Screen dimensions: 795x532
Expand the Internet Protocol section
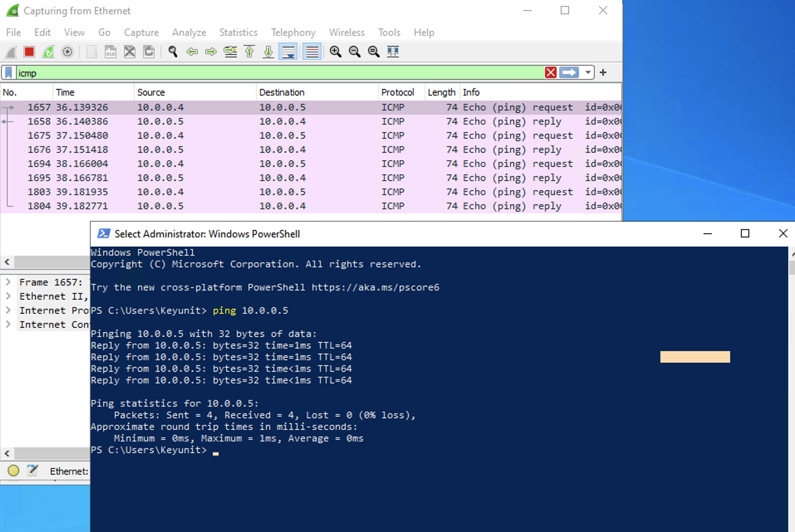click(x=8, y=310)
